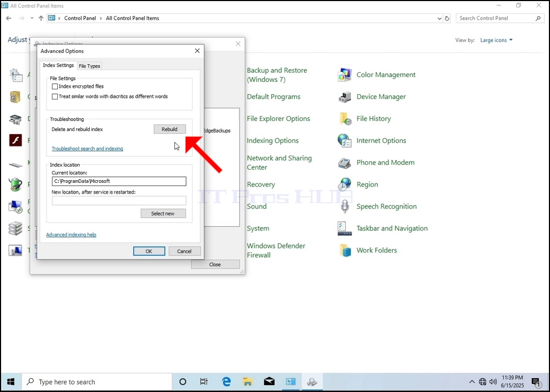
Task: Click the Search Control Panel box
Action: pos(500,18)
